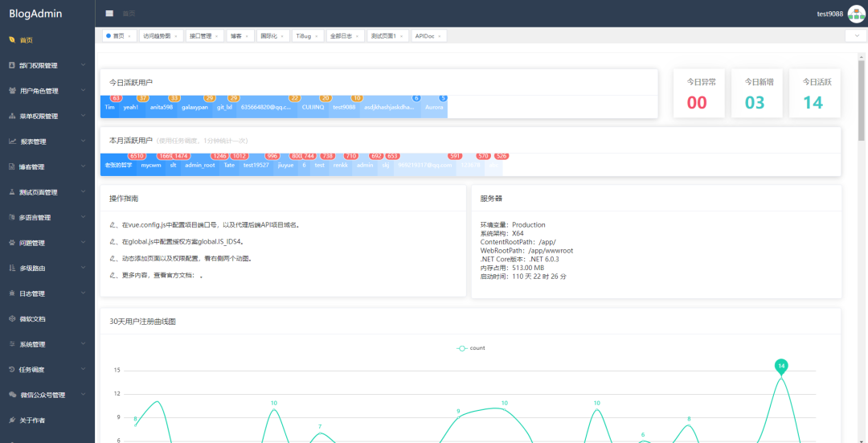Click the 用户角色管理 users icon
This screenshot has width=868, height=443.
point(12,91)
